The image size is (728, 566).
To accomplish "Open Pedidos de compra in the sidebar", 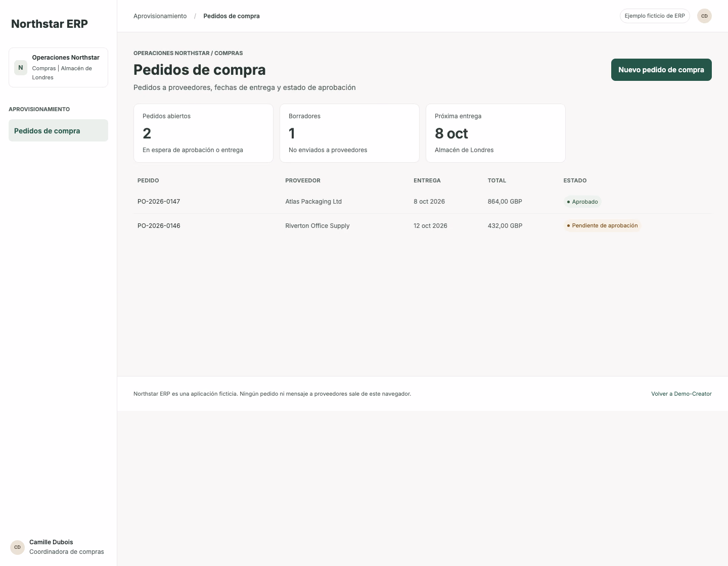I will (58, 131).
